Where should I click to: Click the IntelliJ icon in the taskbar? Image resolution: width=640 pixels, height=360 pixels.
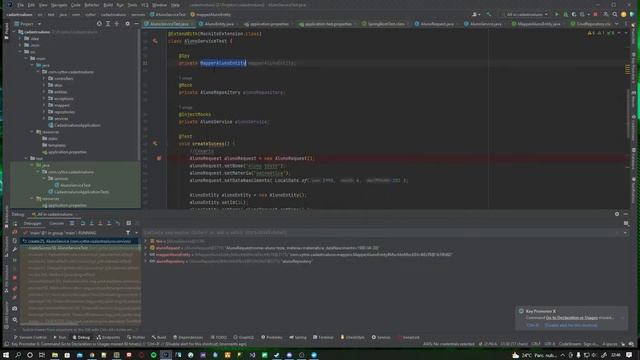(166, 355)
